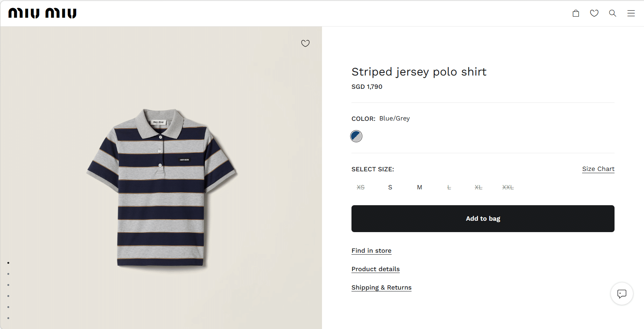Screen dimensions: 644x329
Task: Expand Shipping & Returns section
Action: click(x=381, y=287)
